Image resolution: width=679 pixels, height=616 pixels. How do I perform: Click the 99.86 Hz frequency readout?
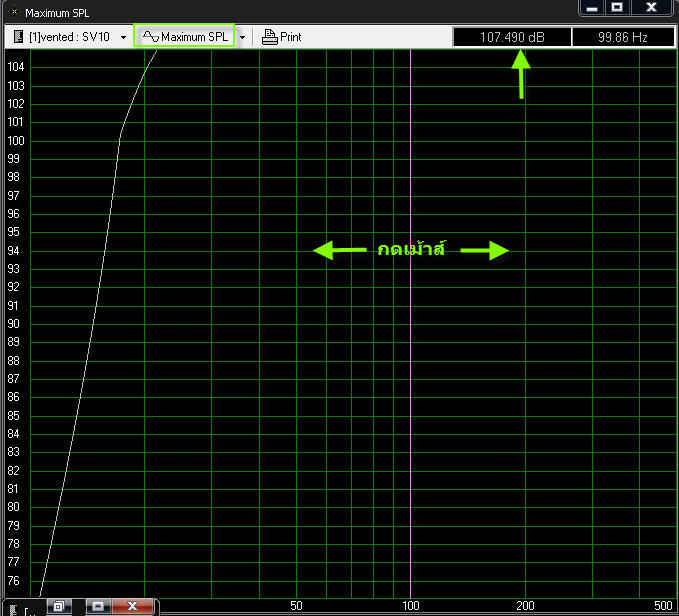click(623, 37)
